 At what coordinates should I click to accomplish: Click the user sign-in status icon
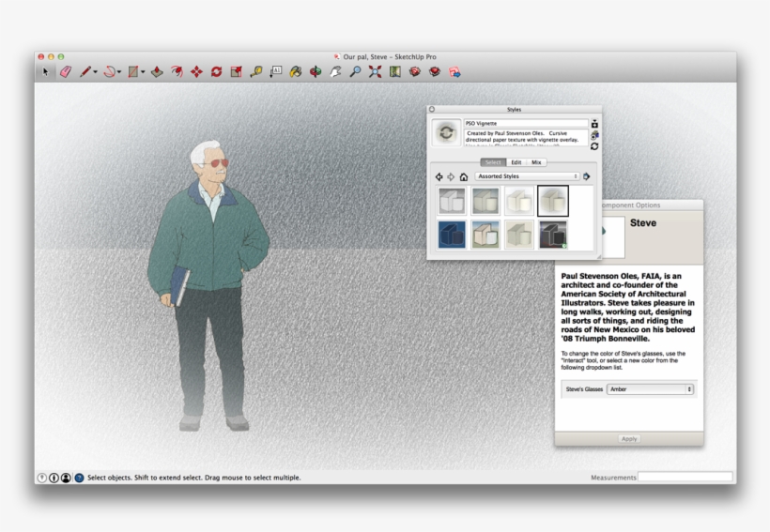click(x=66, y=478)
